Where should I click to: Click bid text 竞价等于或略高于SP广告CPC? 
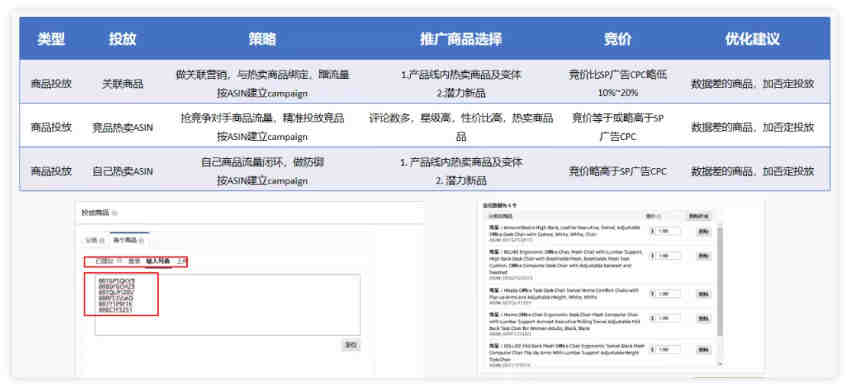[618, 127]
